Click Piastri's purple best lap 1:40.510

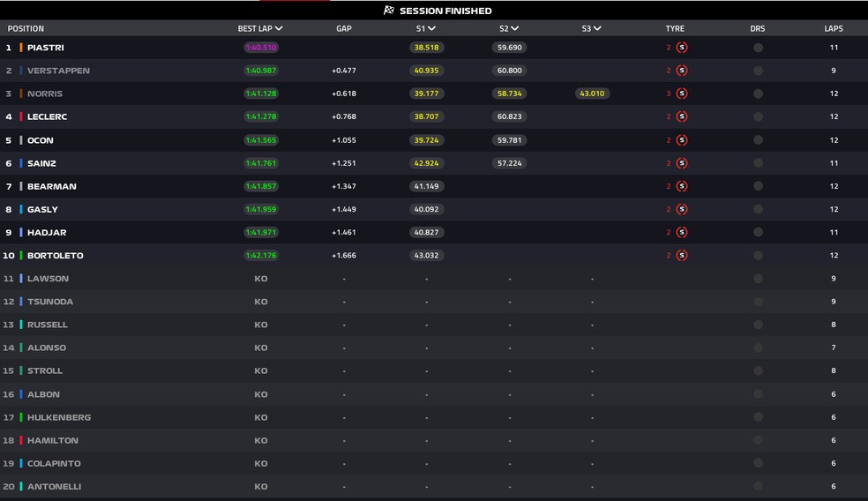(x=261, y=48)
